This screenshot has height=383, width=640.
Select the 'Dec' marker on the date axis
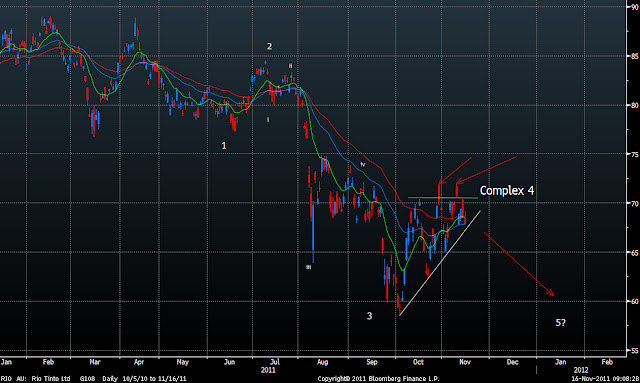click(x=513, y=362)
